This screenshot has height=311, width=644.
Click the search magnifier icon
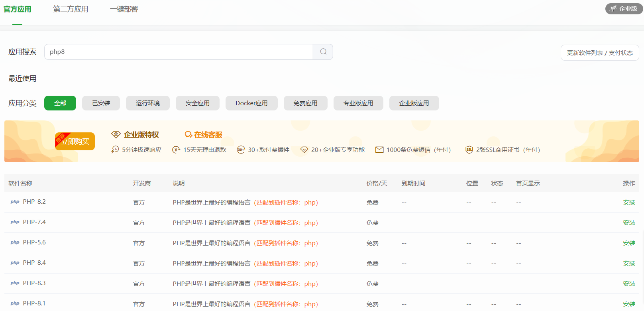(323, 52)
